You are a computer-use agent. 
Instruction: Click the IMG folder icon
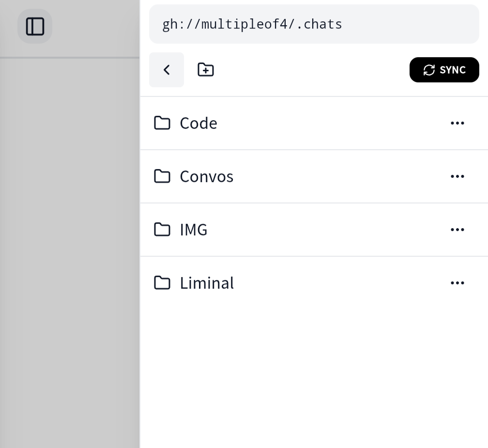pyautogui.click(x=162, y=230)
